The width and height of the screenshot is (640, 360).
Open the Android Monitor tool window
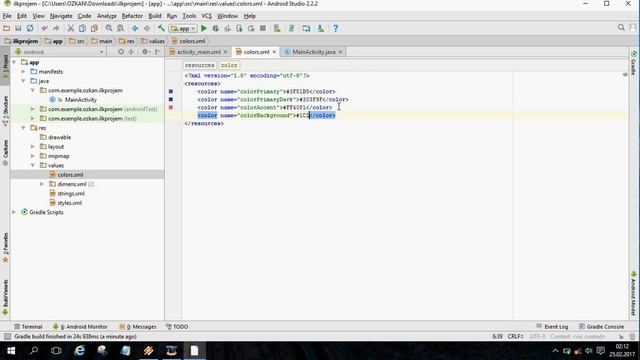80,327
